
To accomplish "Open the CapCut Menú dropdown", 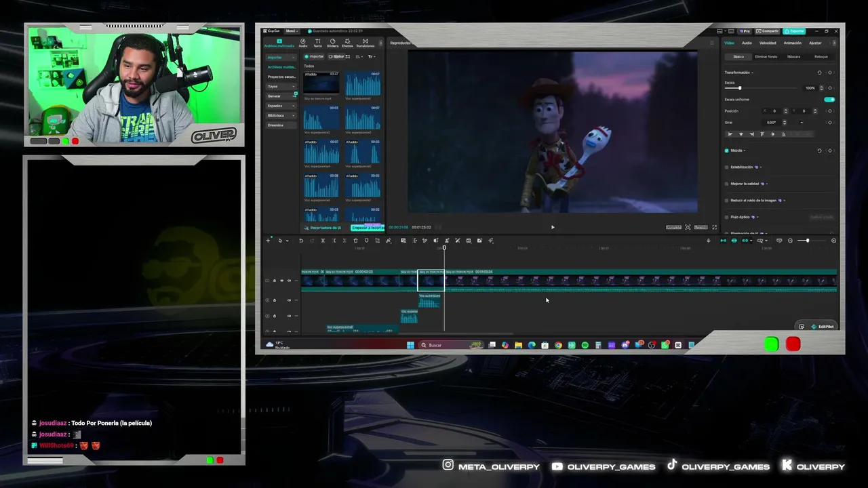I will [292, 31].
